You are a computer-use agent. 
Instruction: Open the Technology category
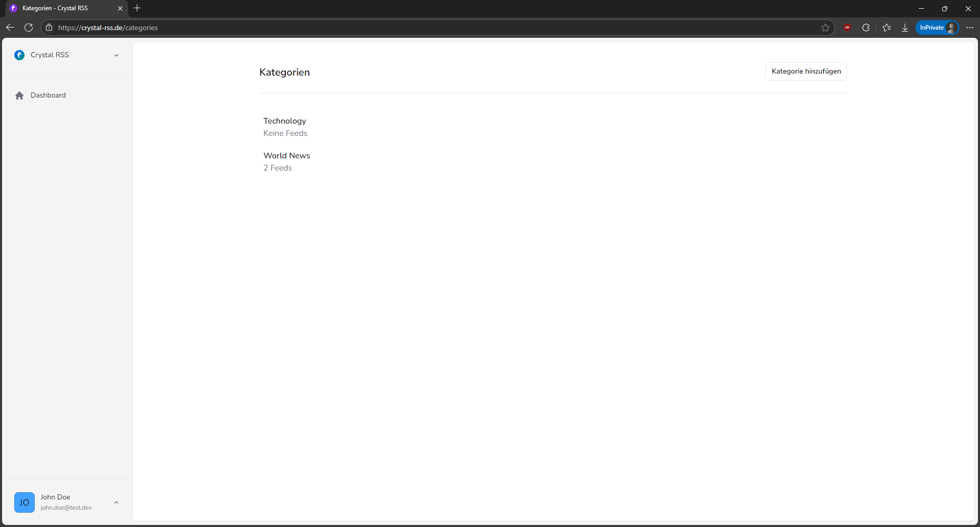(x=285, y=121)
